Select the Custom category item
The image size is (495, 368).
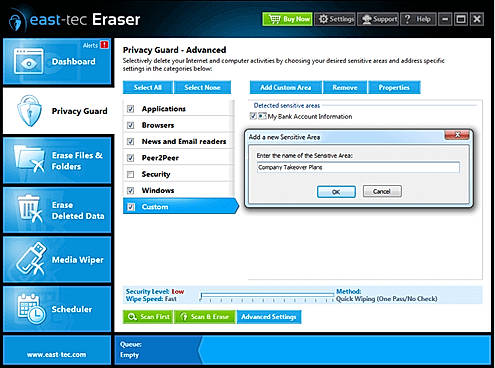[x=180, y=207]
